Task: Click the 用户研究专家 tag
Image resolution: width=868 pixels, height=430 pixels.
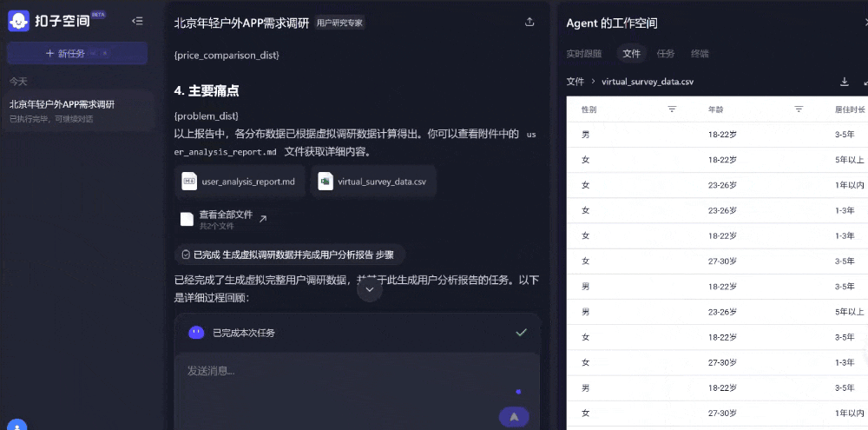Action: pyautogui.click(x=339, y=23)
